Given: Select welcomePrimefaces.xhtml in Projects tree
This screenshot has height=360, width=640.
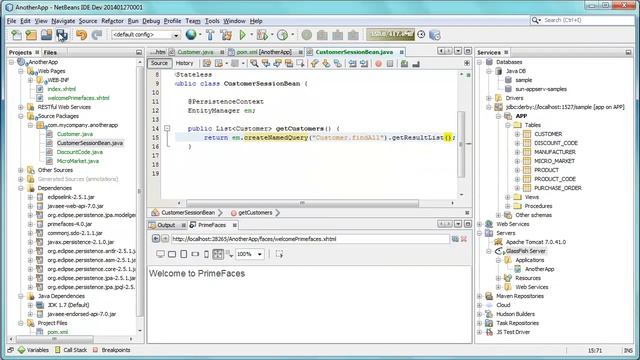Looking at the screenshot, I should (x=78, y=98).
